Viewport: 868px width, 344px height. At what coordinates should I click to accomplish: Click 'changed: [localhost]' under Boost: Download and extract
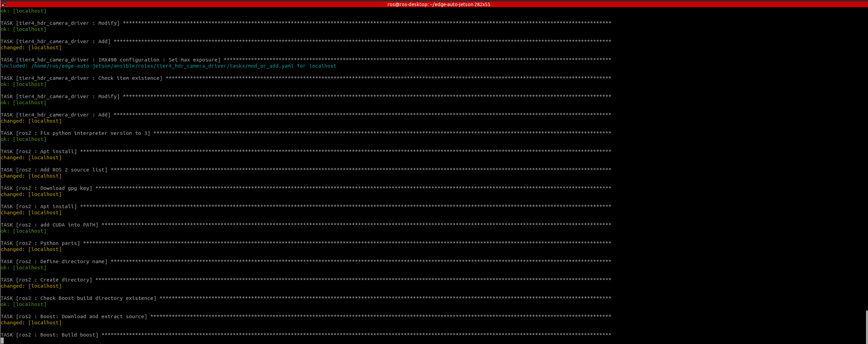pyautogui.click(x=31, y=323)
